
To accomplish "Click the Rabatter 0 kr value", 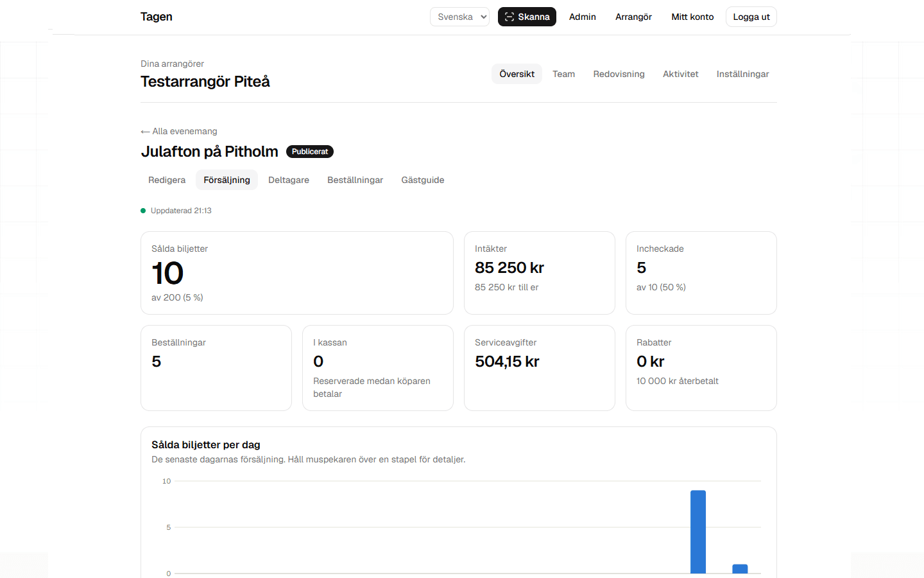I will tap(650, 362).
